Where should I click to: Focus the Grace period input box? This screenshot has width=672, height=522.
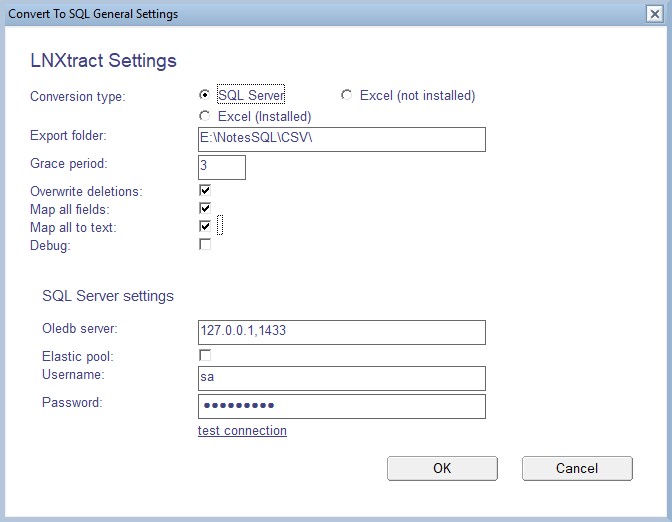[x=221, y=166]
